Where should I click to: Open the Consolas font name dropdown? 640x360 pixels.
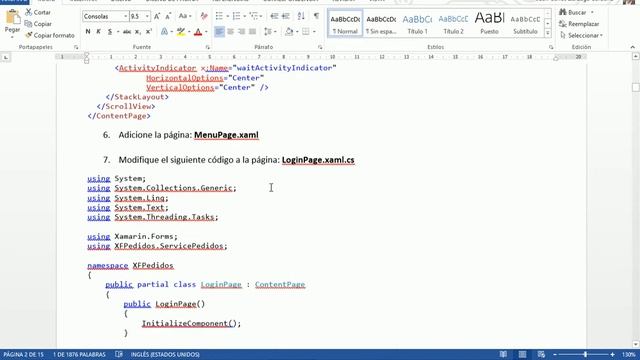(125, 16)
